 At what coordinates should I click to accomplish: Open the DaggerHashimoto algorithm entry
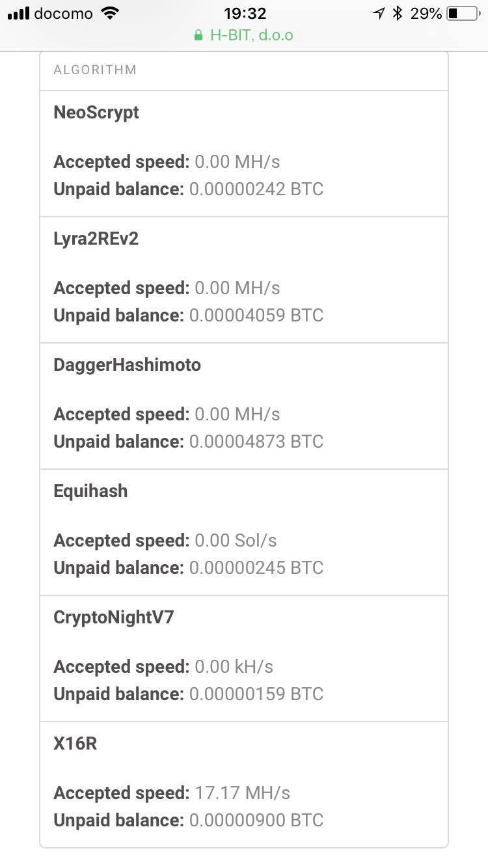coord(127,364)
